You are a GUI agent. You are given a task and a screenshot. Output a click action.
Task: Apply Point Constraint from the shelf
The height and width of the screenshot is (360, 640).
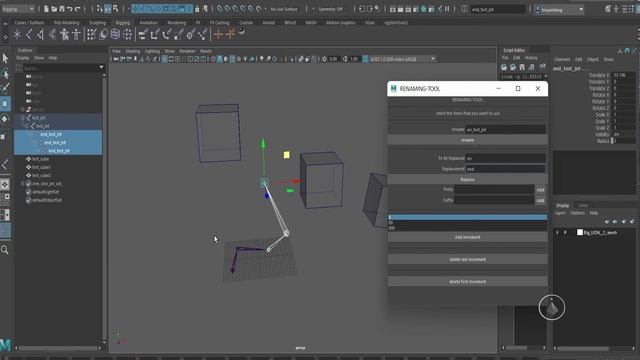(x=155, y=35)
